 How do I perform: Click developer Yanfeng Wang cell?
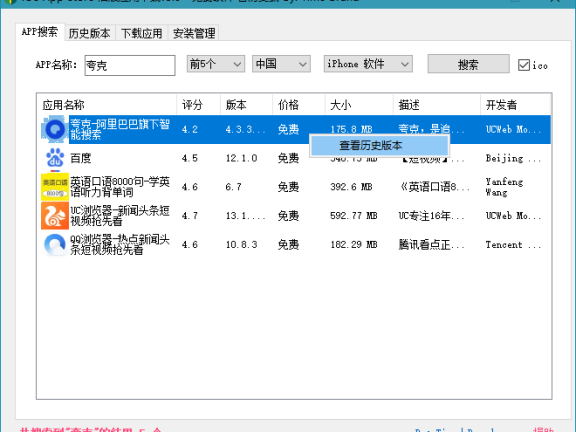(x=504, y=187)
